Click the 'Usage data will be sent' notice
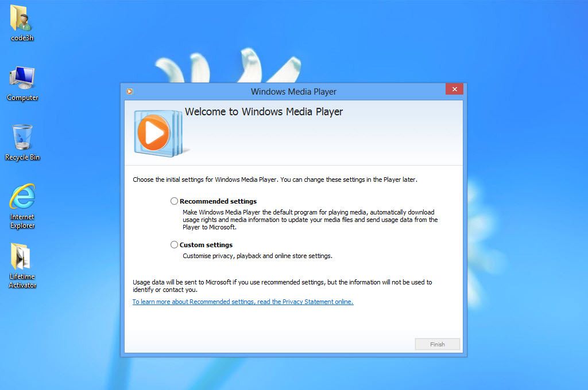The image size is (588, 390). [283, 286]
